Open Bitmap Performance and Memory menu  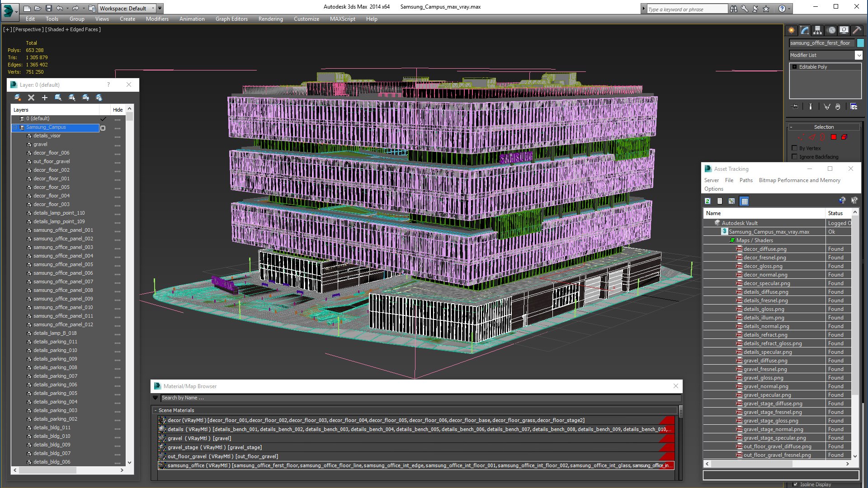pos(799,180)
